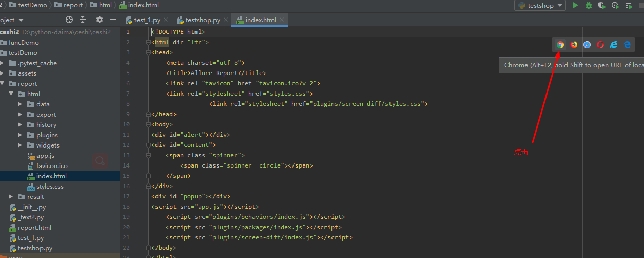Image resolution: width=644 pixels, height=258 pixels.
Task: Fold the body tag on line 10
Action: click(148, 124)
